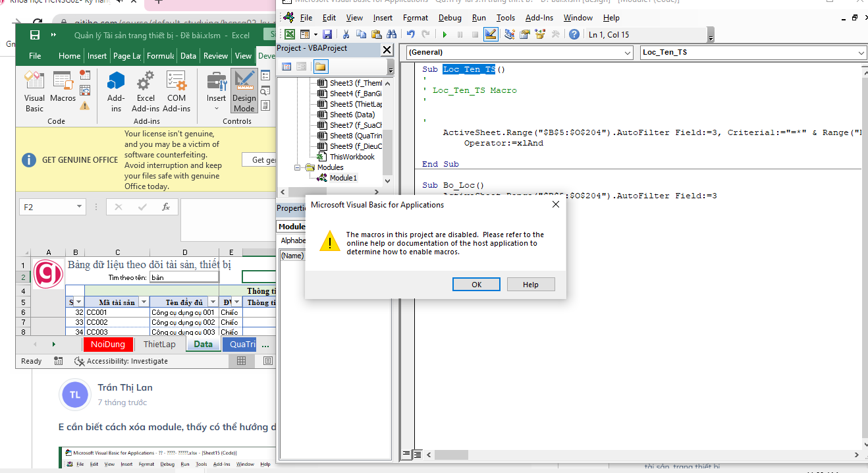
Task: Switch to the Excel Data ribbon tab
Action: (x=188, y=56)
